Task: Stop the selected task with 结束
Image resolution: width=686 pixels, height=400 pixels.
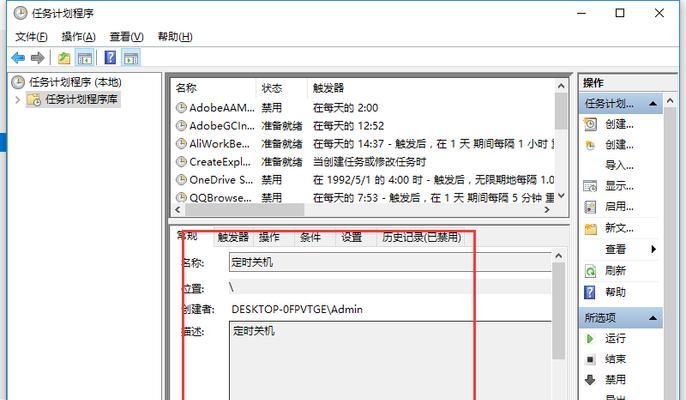Action: [x=615, y=359]
